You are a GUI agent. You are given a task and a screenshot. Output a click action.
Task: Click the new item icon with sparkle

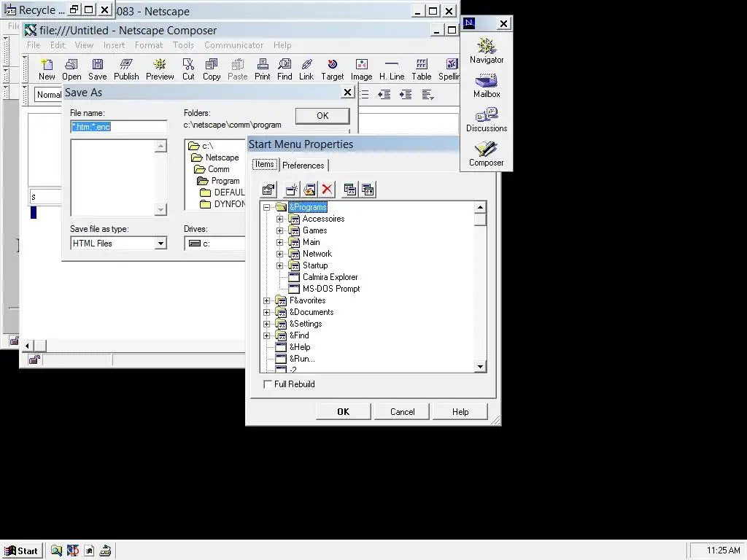coord(292,190)
